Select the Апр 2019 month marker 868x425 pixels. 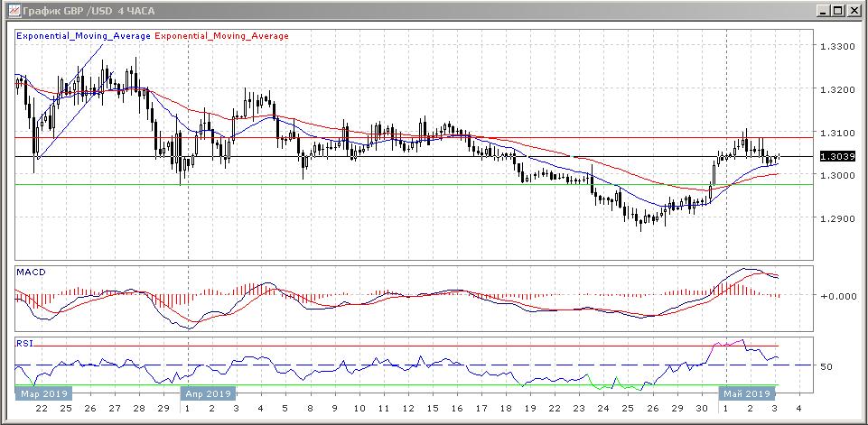pos(209,394)
